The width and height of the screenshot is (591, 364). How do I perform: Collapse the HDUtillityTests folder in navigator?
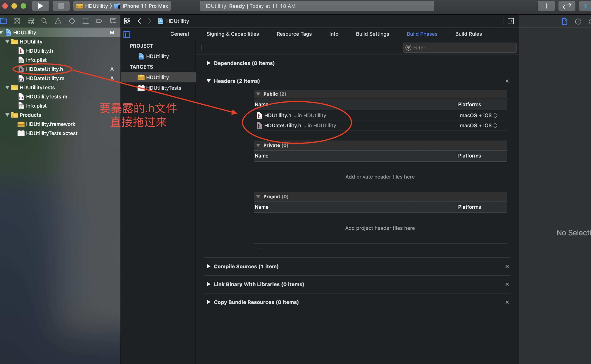pyautogui.click(x=7, y=87)
